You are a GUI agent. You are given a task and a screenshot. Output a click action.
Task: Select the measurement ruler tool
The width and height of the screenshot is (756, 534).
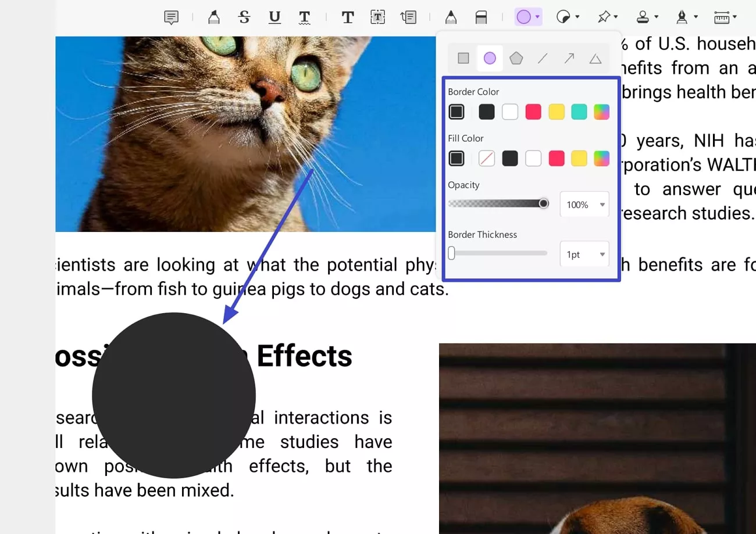pyautogui.click(x=722, y=17)
